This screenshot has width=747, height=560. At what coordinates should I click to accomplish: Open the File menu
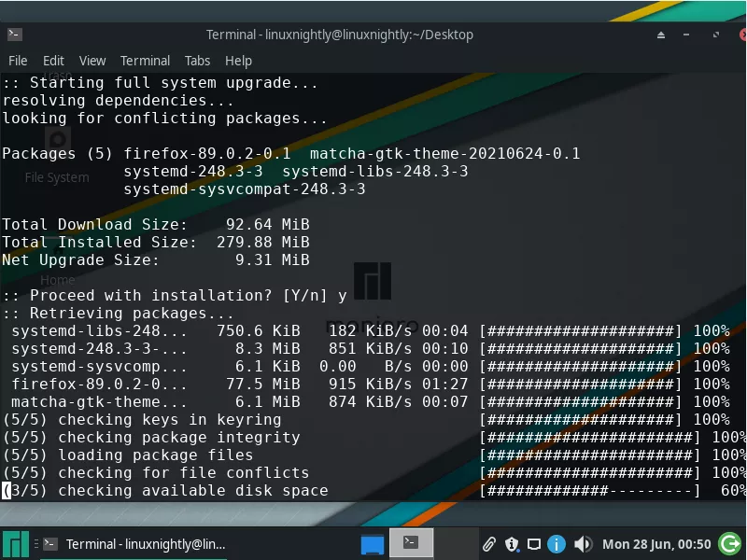[18, 61]
